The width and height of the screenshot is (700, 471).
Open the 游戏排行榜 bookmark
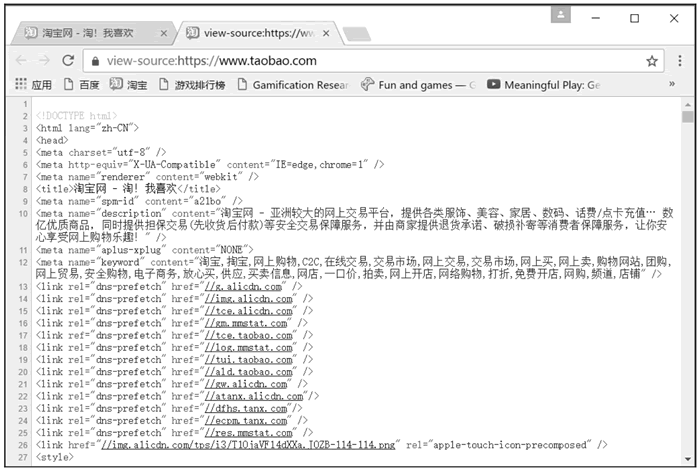[x=192, y=84]
